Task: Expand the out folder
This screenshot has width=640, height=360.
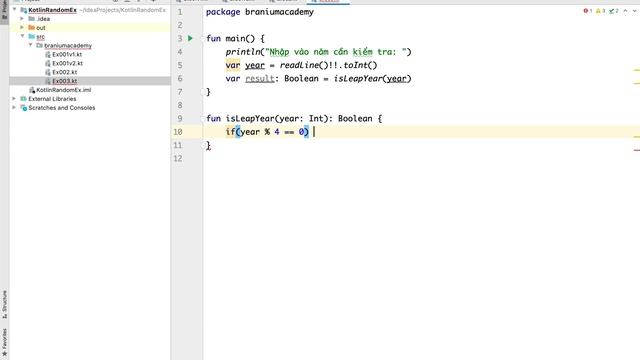Action: [x=22, y=27]
